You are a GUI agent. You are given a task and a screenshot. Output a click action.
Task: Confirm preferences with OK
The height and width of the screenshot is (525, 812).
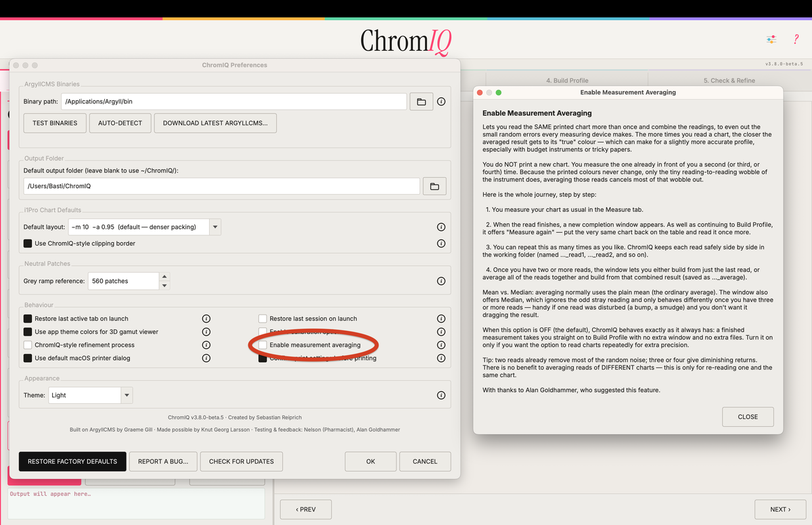[371, 461]
